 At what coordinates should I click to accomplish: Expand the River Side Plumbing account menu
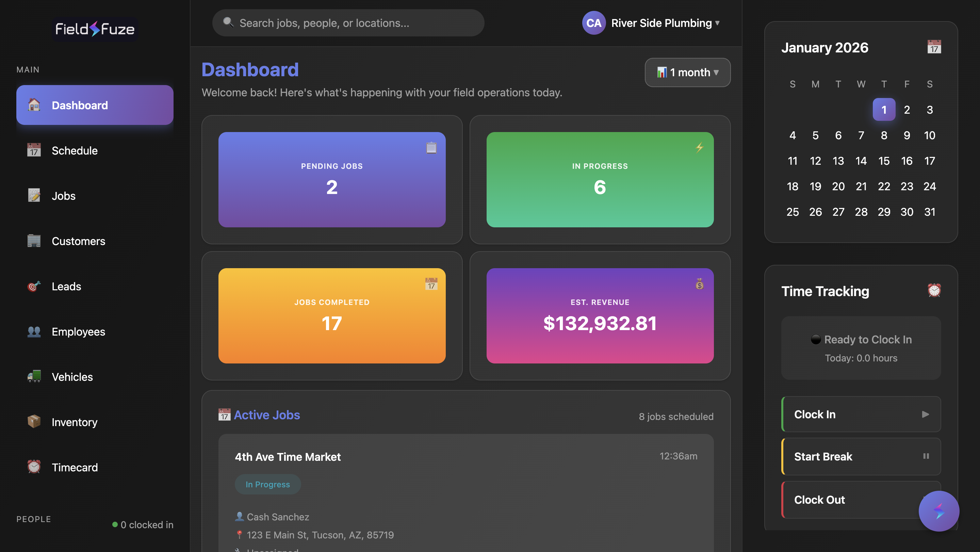664,23
